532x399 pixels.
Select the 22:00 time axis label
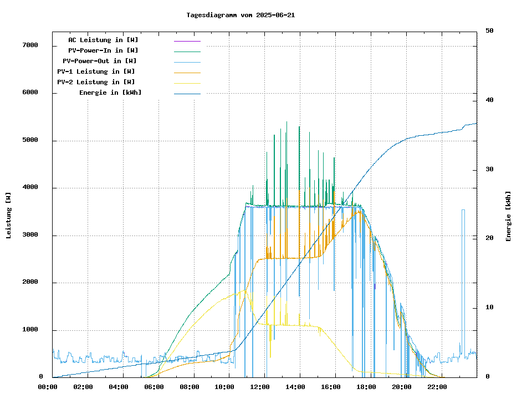point(437,387)
